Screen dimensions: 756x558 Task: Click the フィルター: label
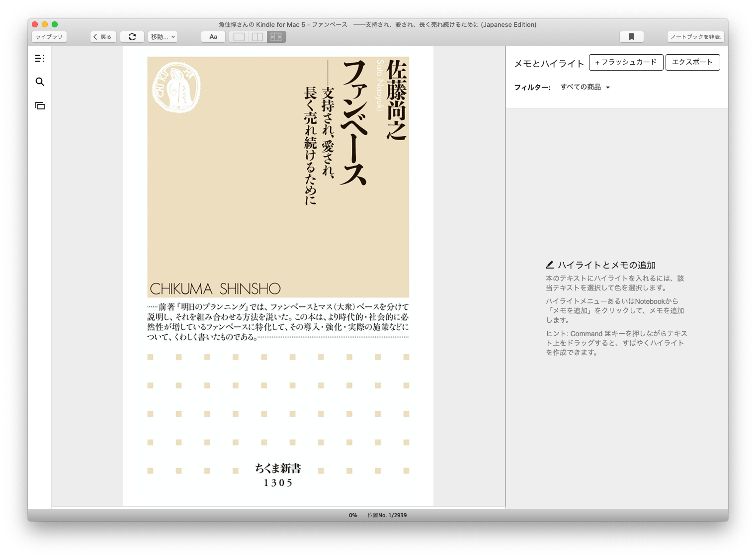532,87
